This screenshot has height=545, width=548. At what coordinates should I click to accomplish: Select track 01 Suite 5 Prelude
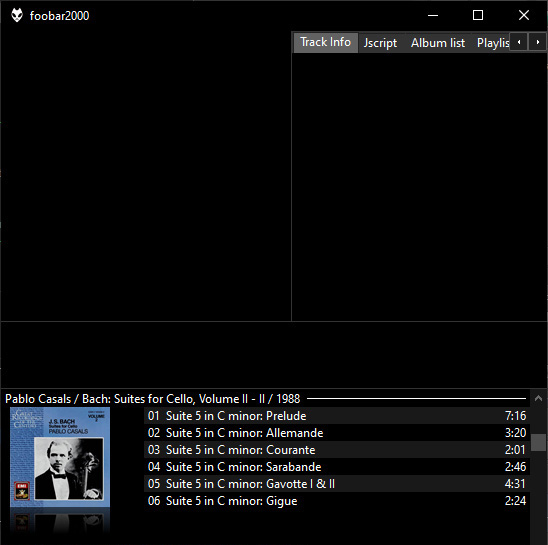click(x=337, y=416)
